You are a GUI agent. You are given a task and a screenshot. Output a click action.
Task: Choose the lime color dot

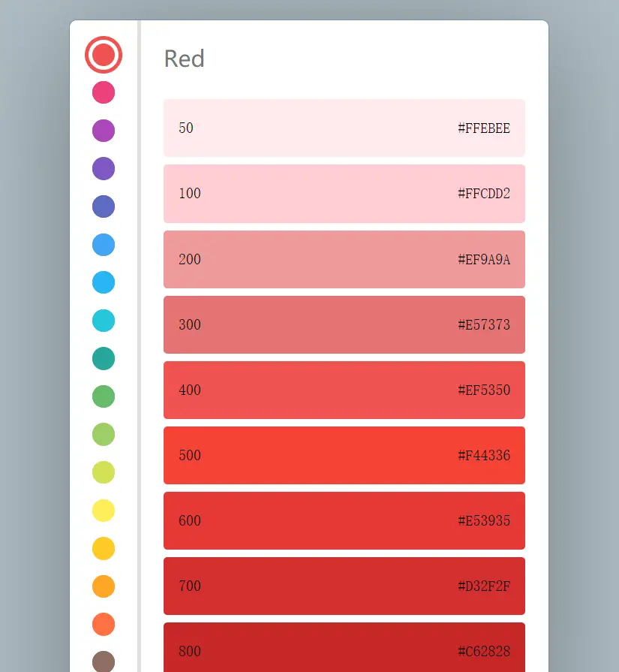[x=104, y=472]
